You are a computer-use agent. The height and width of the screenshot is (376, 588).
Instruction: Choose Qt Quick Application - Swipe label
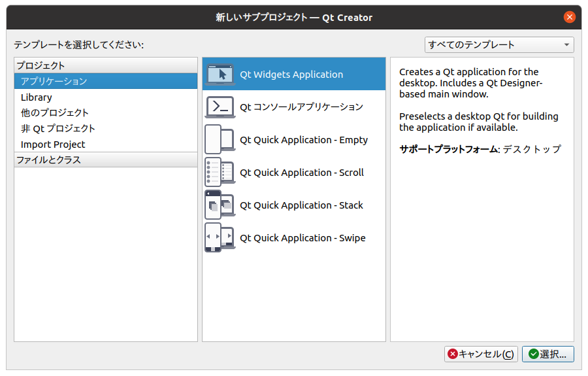[302, 238]
